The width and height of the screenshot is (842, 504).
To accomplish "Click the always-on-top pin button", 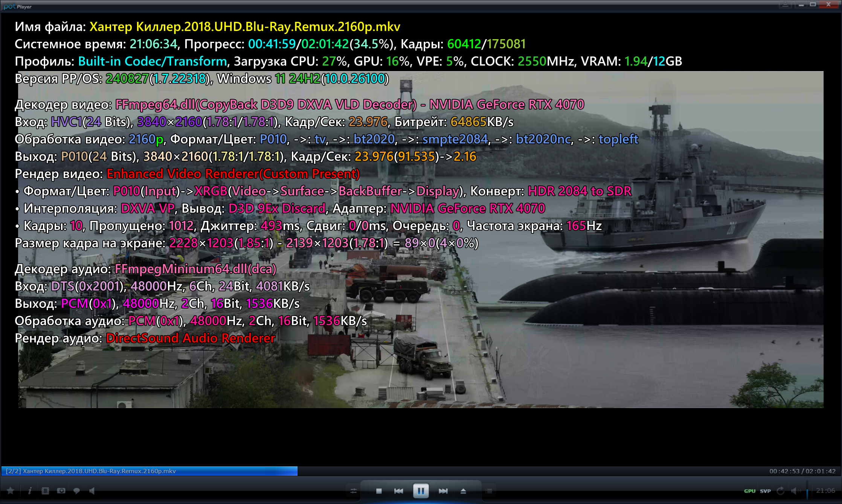I will point(785,5).
